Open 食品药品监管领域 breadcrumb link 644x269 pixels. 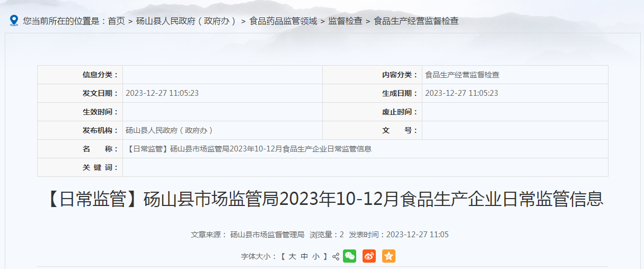click(x=283, y=21)
